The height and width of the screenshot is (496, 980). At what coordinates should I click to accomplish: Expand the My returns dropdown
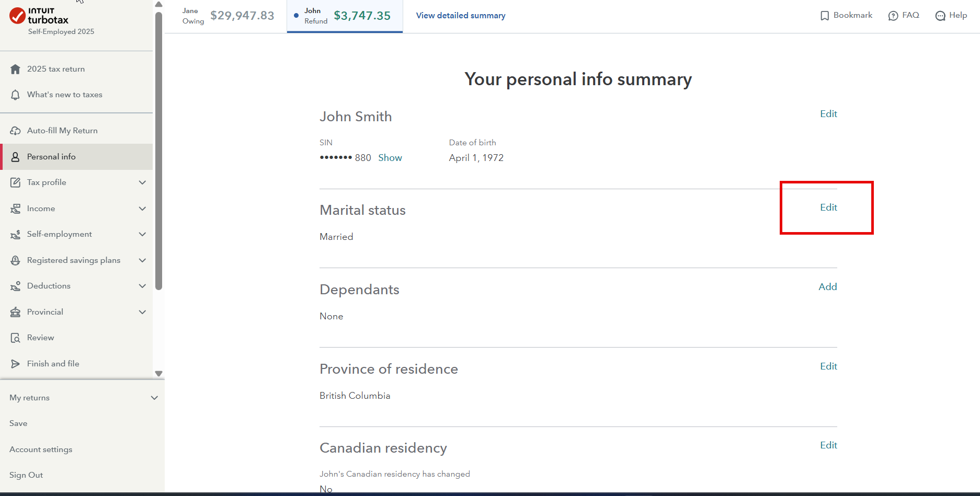tap(154, 398)
